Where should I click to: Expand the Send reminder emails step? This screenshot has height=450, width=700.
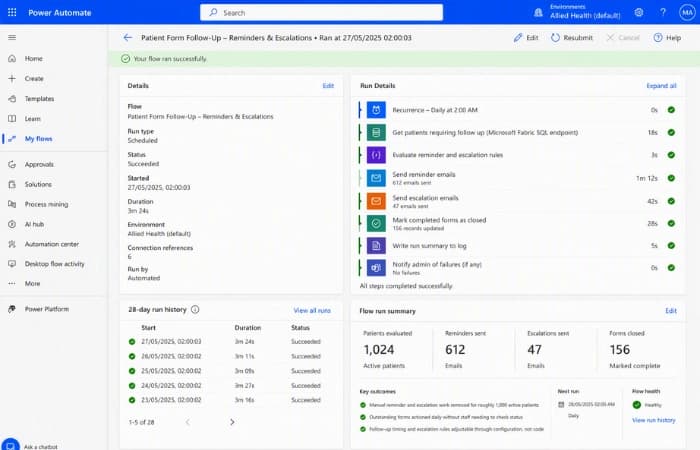[x=518, y=178]
